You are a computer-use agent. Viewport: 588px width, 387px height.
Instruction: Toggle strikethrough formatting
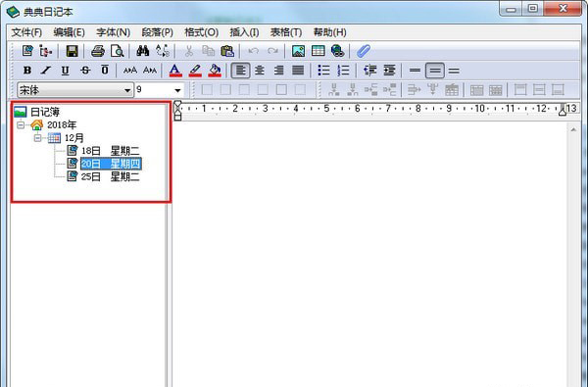(x=85, y=71)
